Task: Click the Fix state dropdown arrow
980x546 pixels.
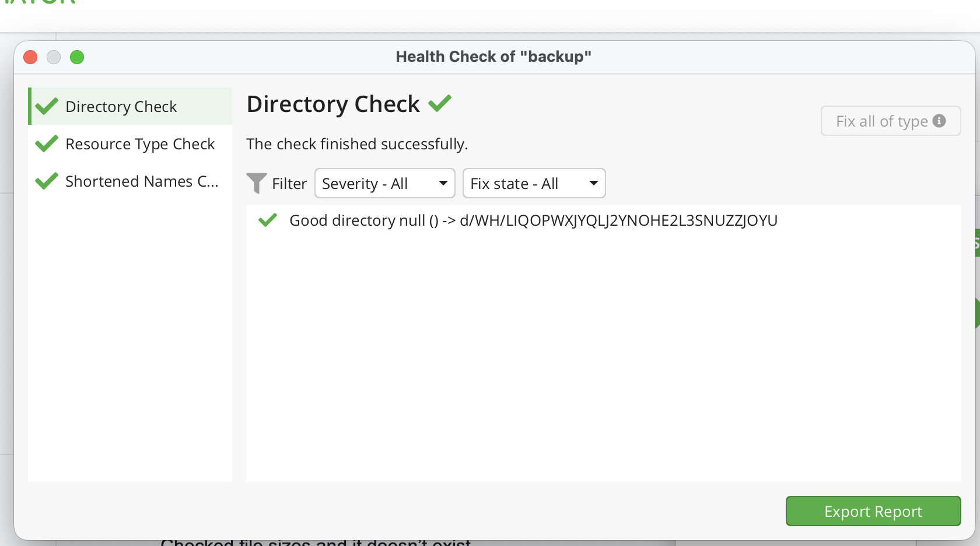Action: pyautogui.click(x=594, y=183)
